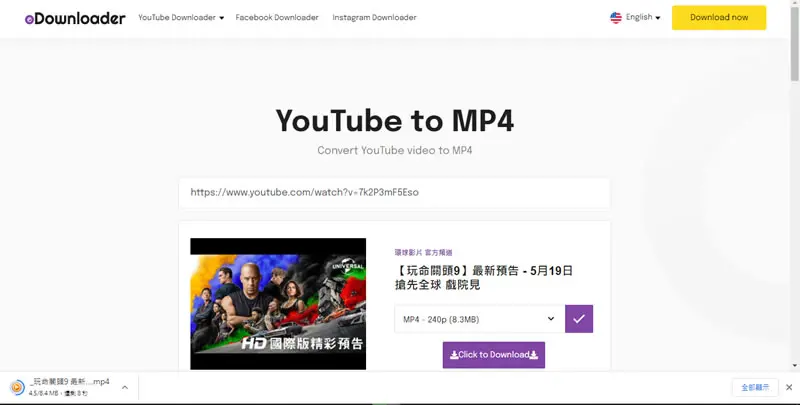Click the channel name link above title
The image size is (800, 405).
(423, 252)
